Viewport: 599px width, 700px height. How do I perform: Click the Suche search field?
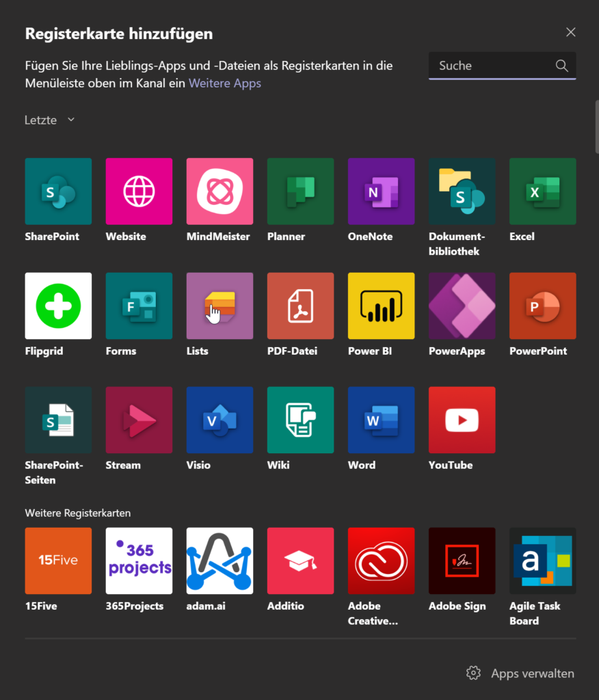(x=502, y=66)
